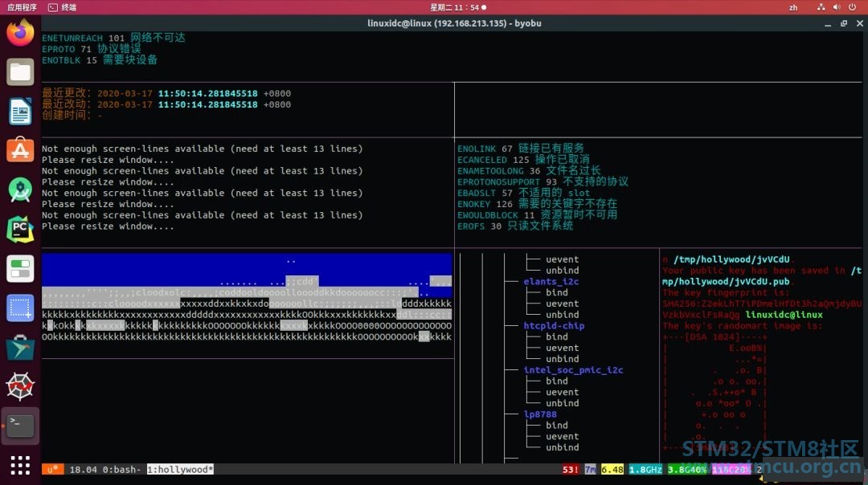Open the red spider-web application dock icon
Screen dimensions: 868x485
point(20,386)
